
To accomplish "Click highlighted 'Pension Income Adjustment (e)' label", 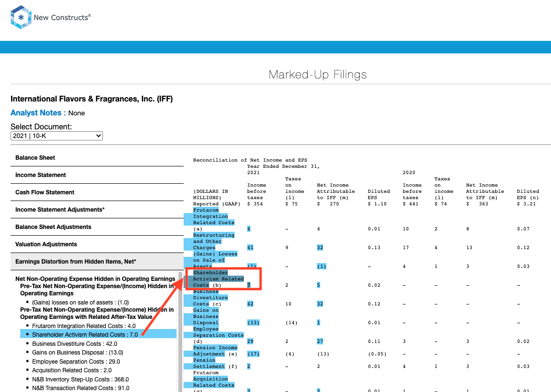I will [x=215, y=351].
